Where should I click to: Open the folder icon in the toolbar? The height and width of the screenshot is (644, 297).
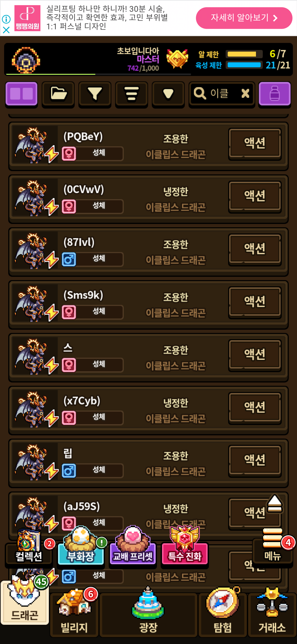click(x=58, y=94)
